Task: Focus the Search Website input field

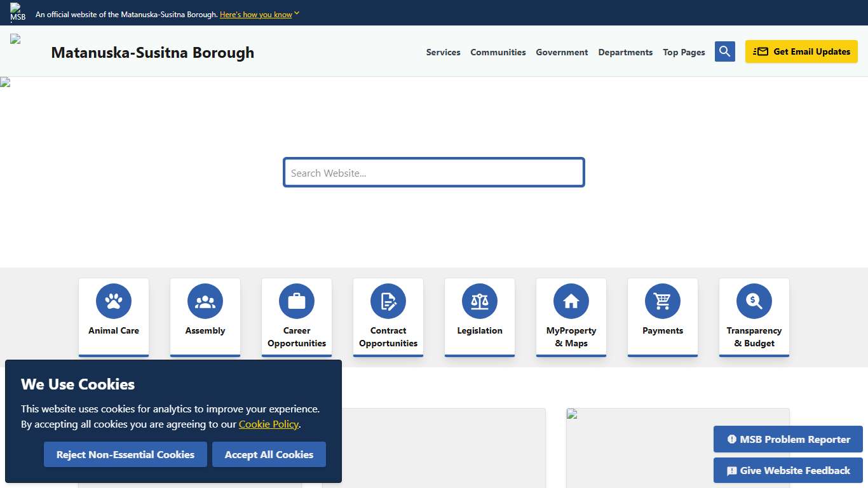Action: [433, 173]
